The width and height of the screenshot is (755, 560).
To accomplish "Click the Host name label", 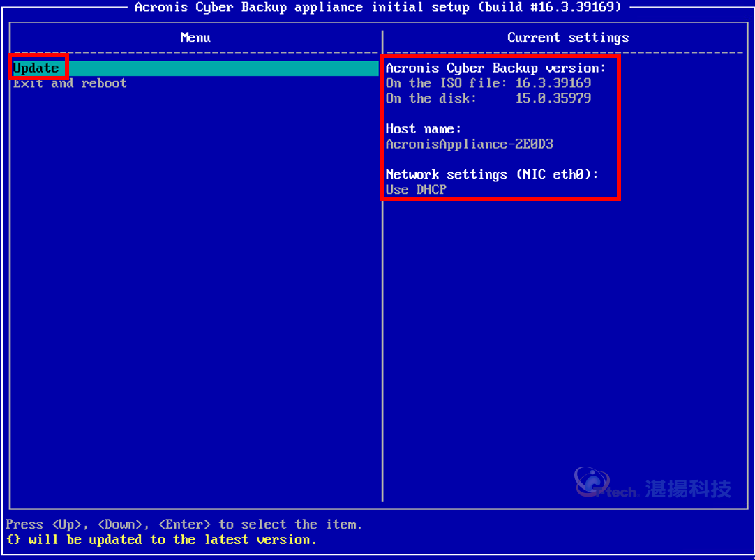I will point(424,129).
